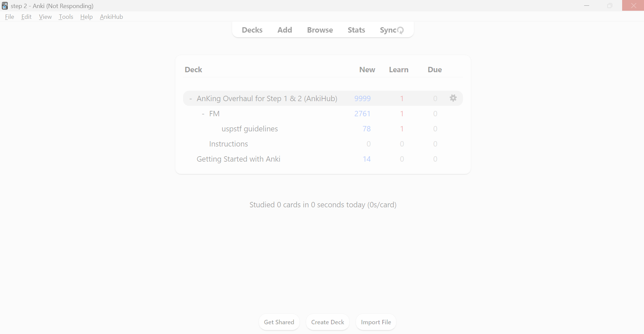Viewport: 644px width, 334px height.
Task: Click the Import File button
Action: pos(376,322)
